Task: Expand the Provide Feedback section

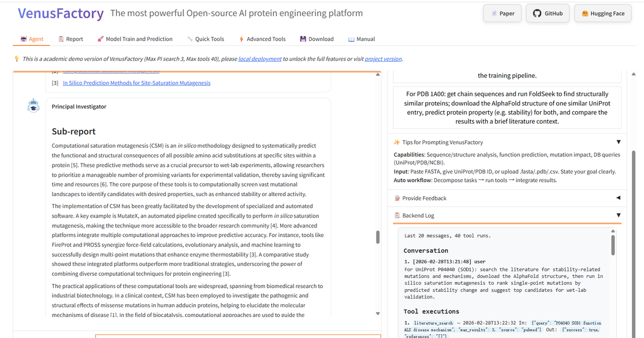Action: click(507, 198)
